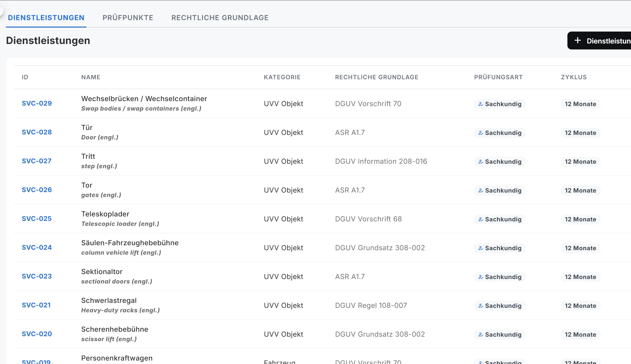
Task: Open service SVC-023
Action: coord(37,276)
